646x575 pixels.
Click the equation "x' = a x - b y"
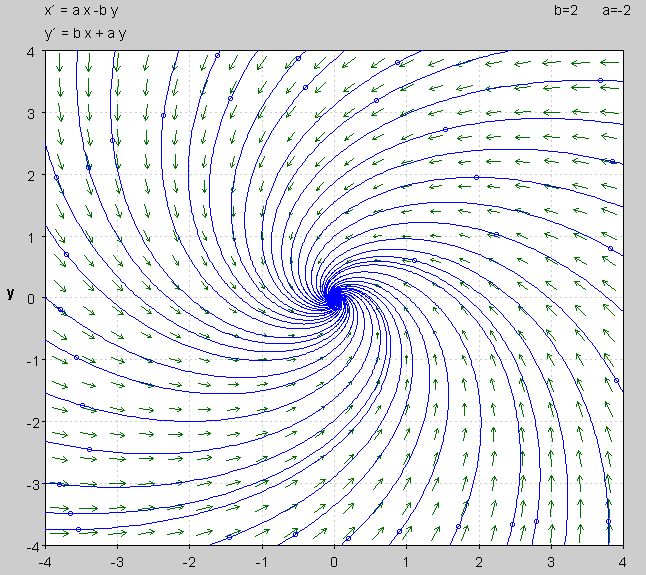click(81, 10)
